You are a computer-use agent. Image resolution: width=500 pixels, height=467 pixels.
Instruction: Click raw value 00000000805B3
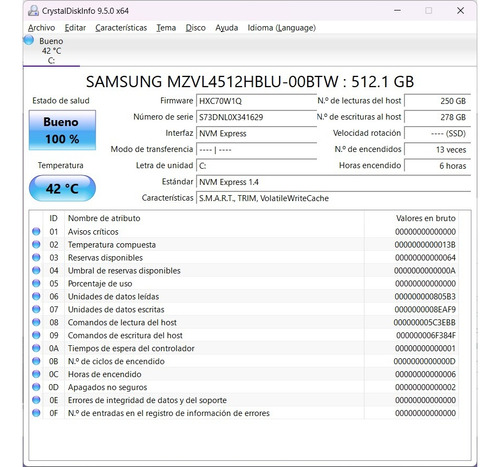425,297
